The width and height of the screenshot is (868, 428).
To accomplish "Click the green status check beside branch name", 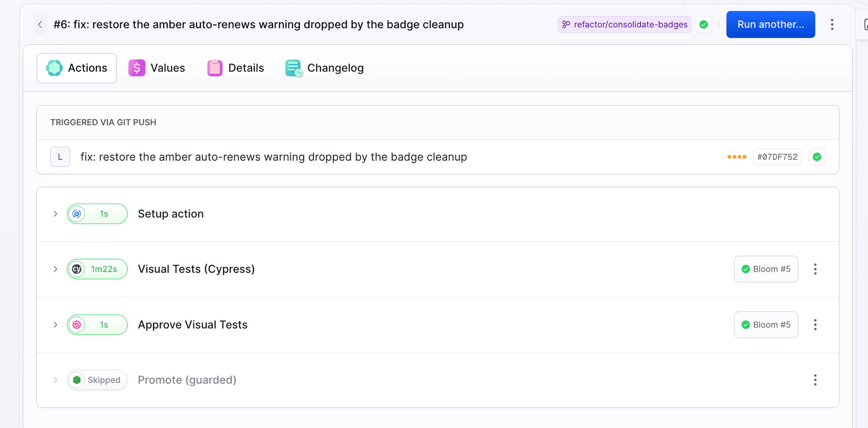I will tap(703, 24).
